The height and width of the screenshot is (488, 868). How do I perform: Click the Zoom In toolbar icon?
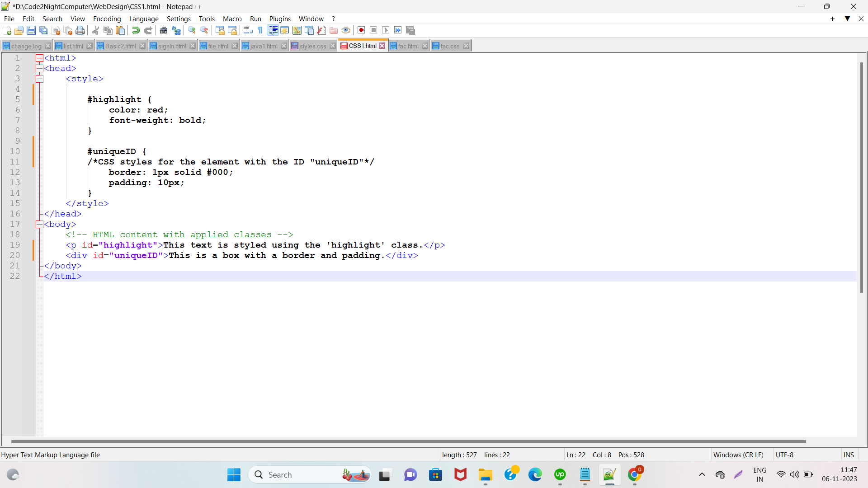coord(192,30)
